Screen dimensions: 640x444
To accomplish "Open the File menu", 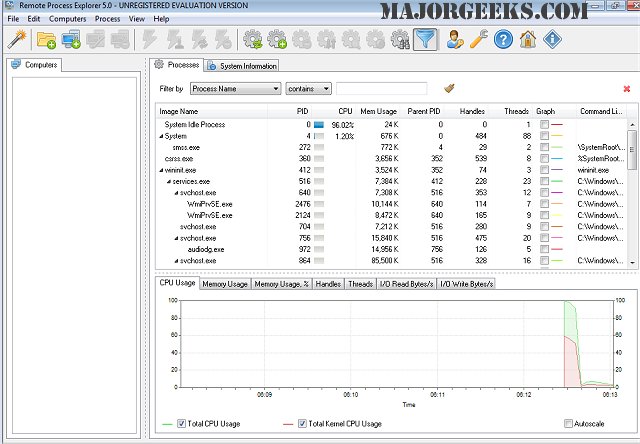I will [x=13, y=19].
